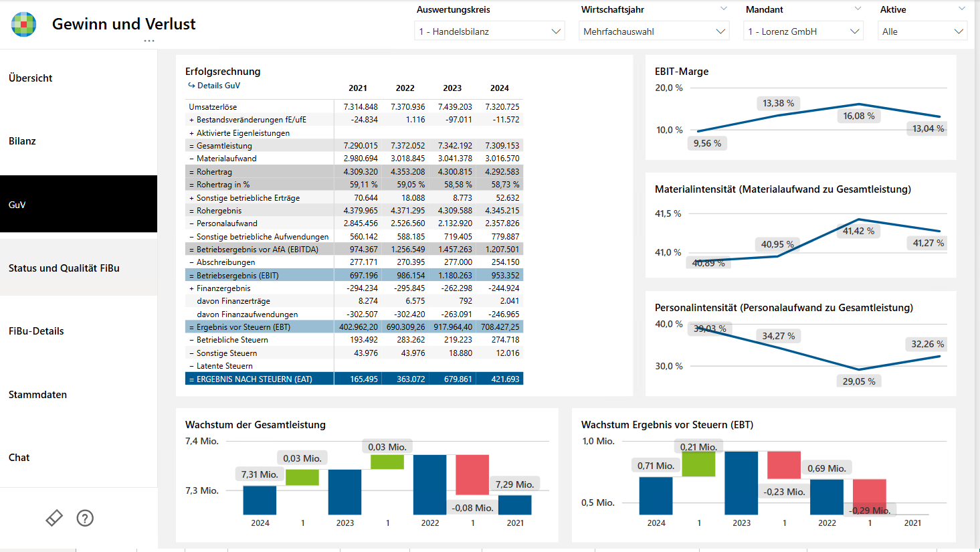Navigate to Stammdaten
This screenshot has width=980, height=552.
(x=79, y=395)
